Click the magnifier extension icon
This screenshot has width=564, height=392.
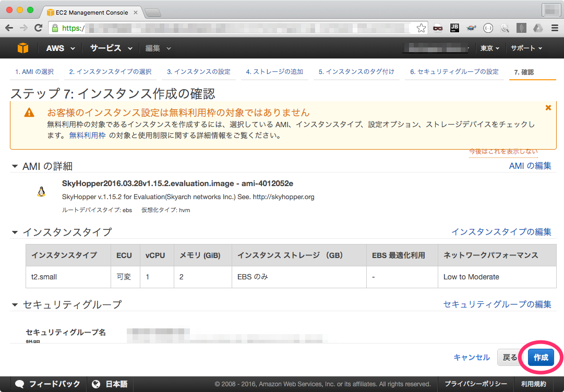[505, 28]
